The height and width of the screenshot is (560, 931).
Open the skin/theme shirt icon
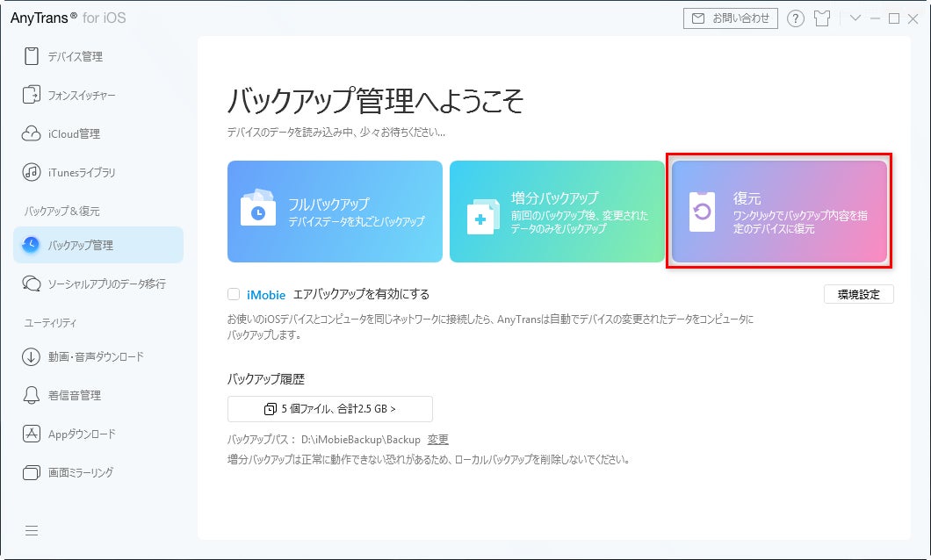pyautogui.click(x=822, y=18)
